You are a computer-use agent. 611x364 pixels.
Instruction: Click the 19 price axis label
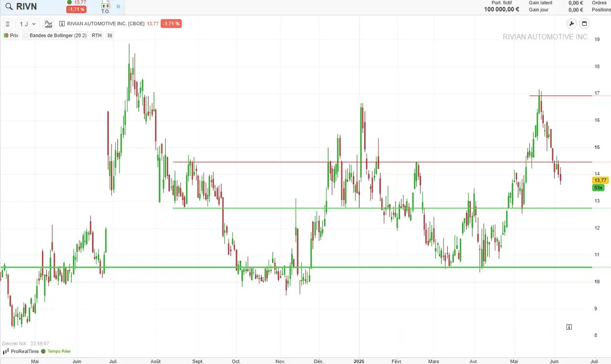[x=597, y=40]
